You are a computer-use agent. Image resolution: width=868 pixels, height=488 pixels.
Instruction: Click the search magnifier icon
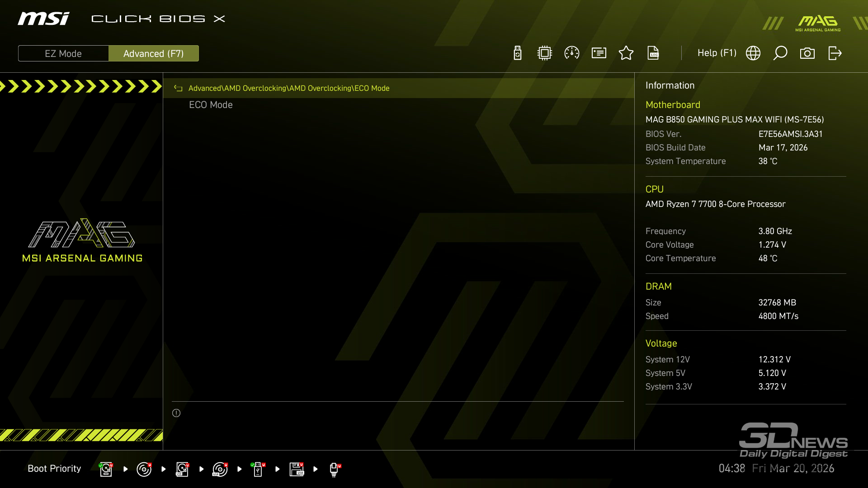[x=780, y=53]
